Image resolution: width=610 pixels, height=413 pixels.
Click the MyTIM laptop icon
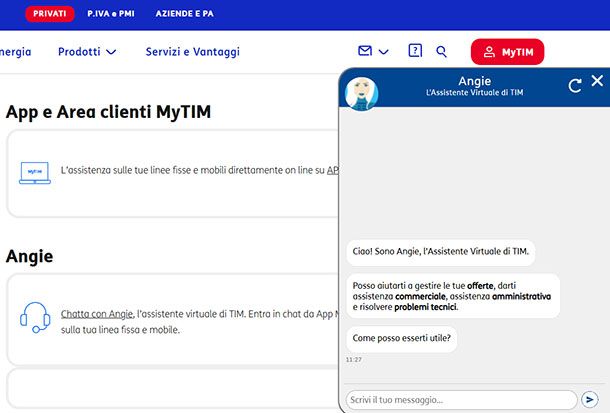pyautogui.click(x=35, y=172)
